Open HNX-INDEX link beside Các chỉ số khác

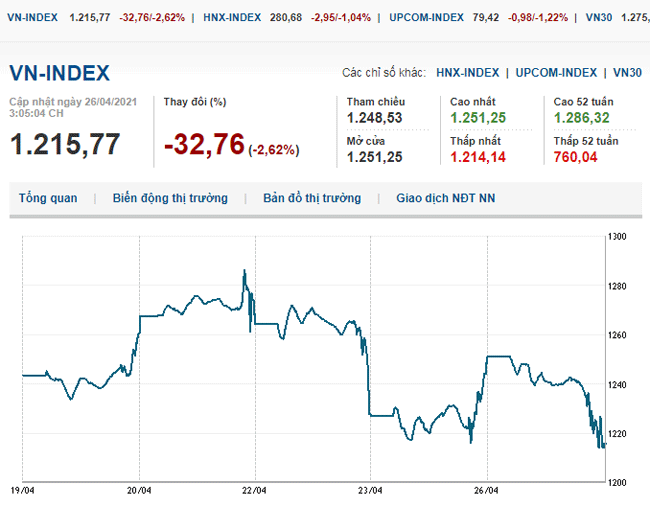click(x=468, y=73)
